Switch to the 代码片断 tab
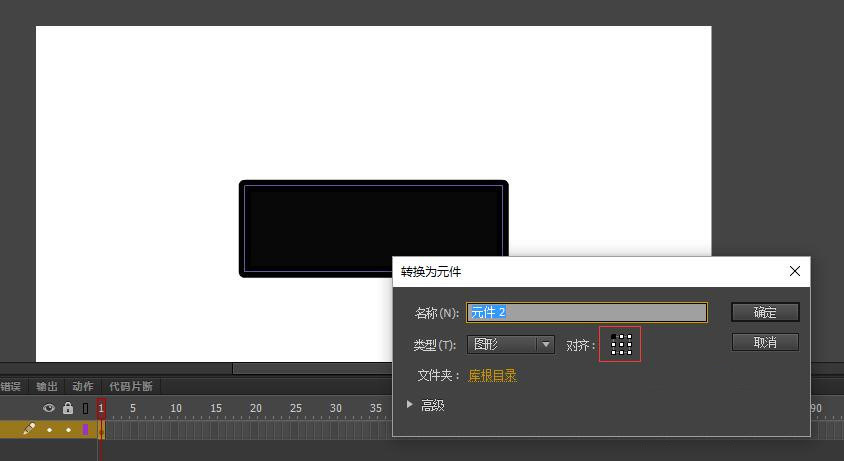Image resolution: width=844 pixels, height=461 pixels. pyautogui.click(x=131, y=386)
